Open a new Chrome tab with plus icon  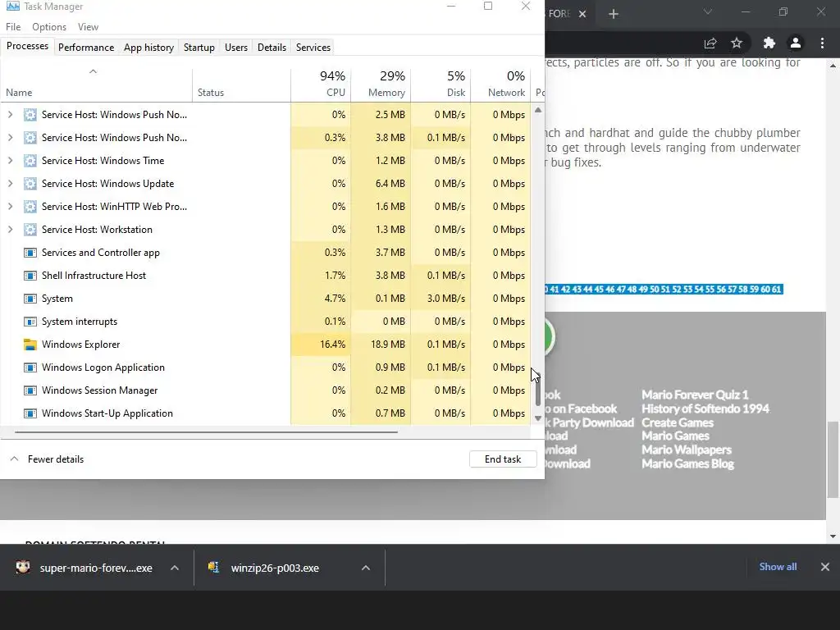tap(614, 14)
